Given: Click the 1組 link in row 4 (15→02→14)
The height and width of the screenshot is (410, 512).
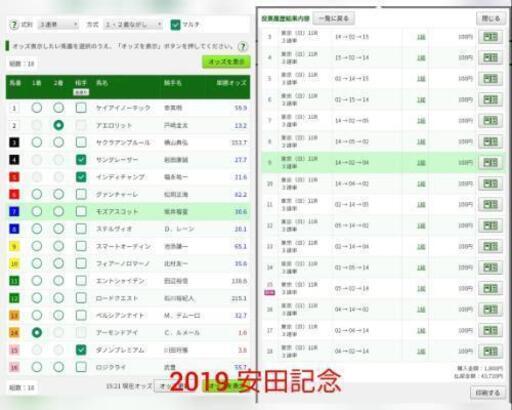Looking at the screenshot, I should (x=421, y=58).
